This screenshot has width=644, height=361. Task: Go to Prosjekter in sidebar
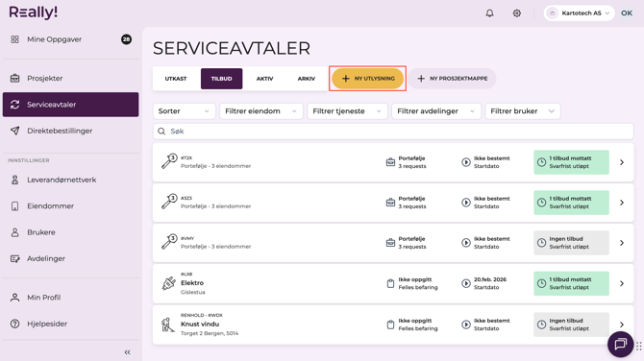70,78
